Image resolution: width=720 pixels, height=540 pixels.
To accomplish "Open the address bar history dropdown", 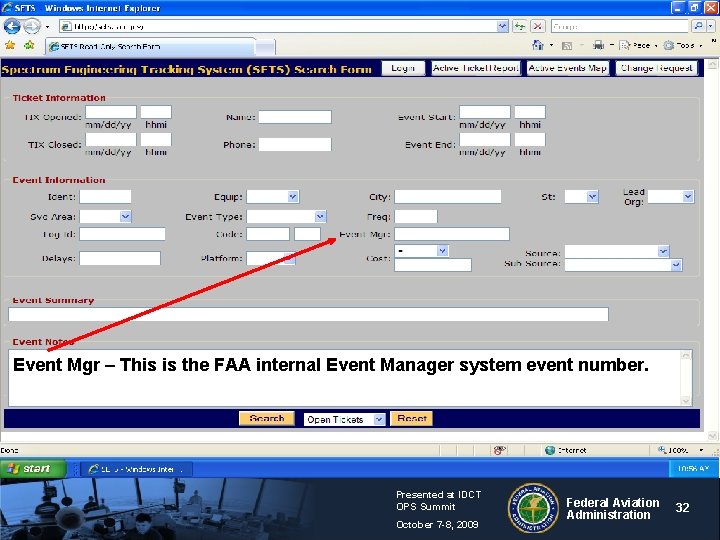I will [502, 26].
